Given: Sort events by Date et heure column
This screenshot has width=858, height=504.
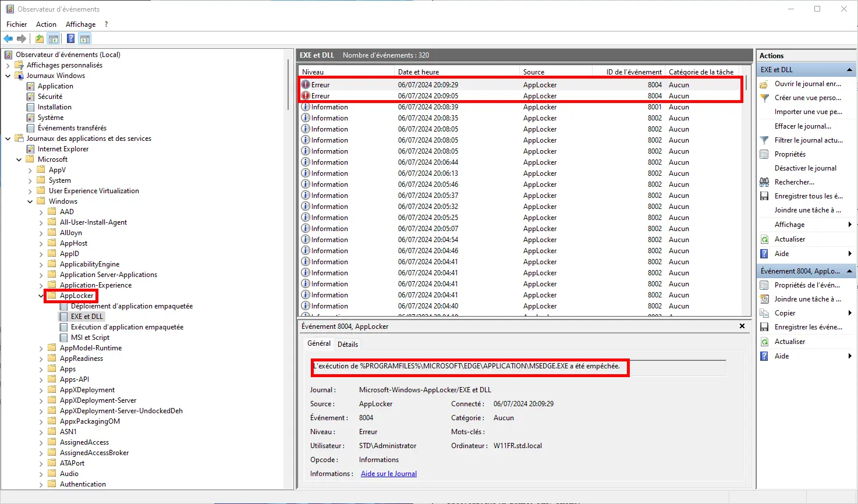Looking at the screenshot, I should (419, 72).
